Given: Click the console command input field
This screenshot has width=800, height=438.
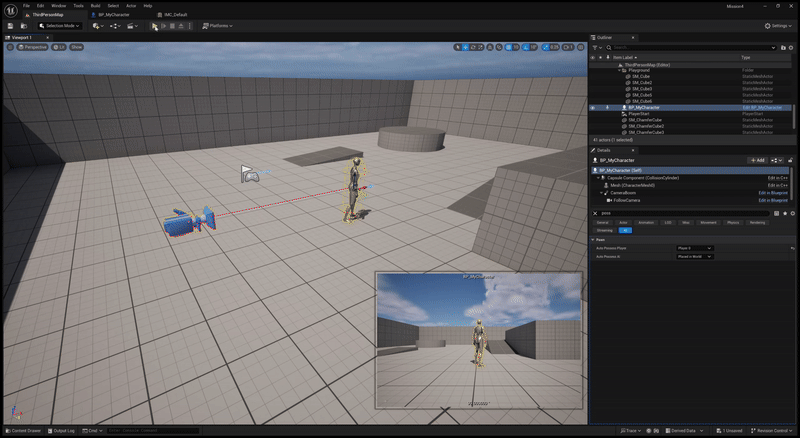Looking at the screenshot, I should click(153, 431).
